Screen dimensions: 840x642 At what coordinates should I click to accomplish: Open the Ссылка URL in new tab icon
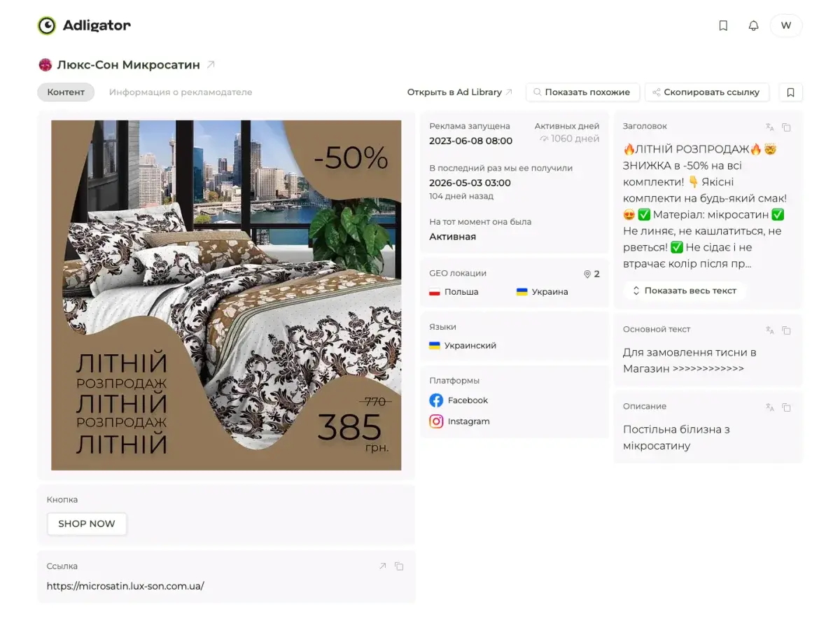coord(382,566)
